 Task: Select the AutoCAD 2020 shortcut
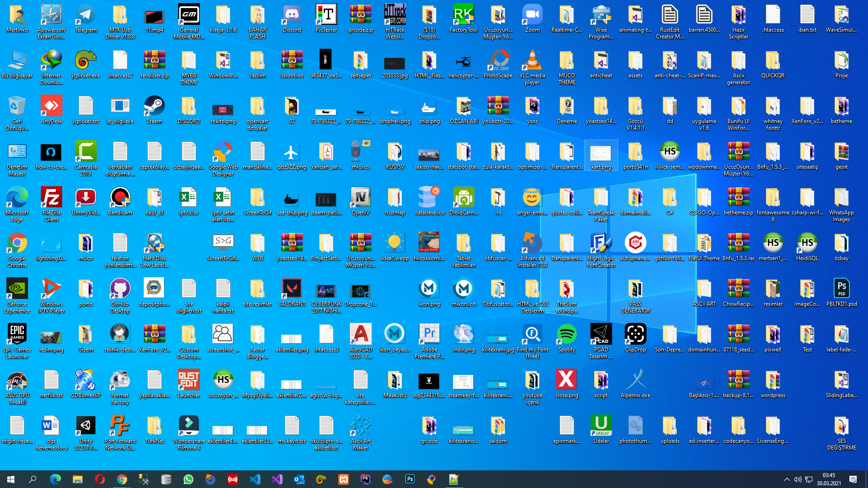(x=361, y=342)
